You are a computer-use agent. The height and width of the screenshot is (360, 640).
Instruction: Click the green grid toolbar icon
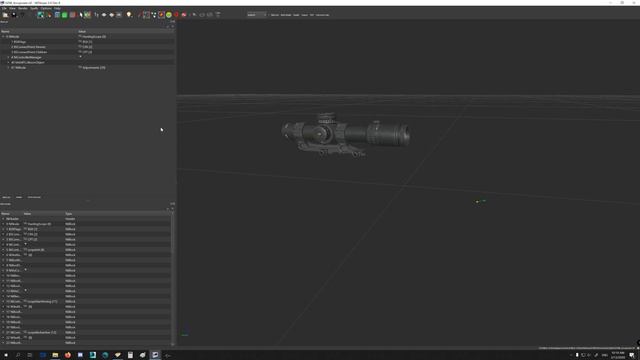pyautogui.click(x=87, y=15)
